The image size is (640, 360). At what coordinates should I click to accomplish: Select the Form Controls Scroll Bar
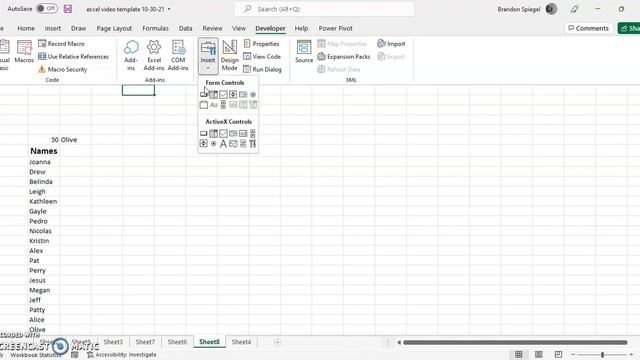223,105
